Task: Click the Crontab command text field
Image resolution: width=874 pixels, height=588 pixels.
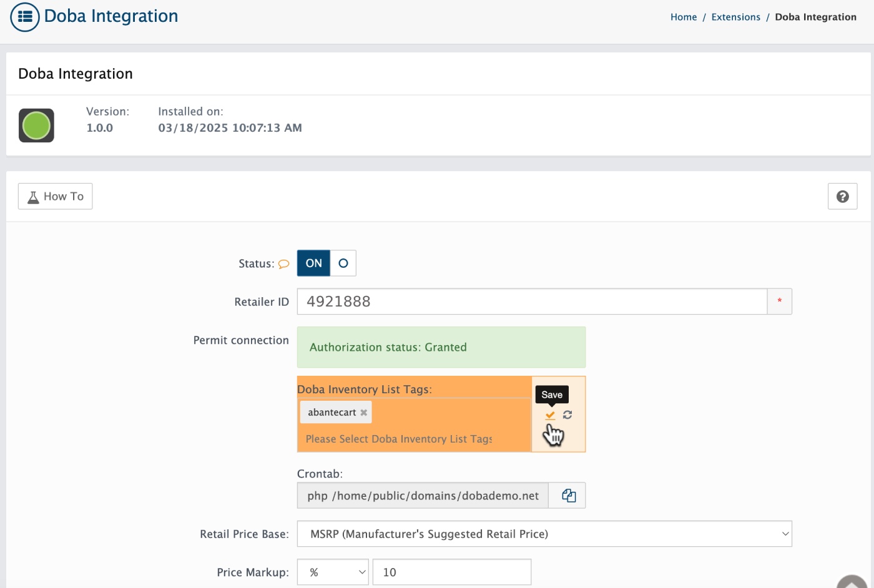Action: point(423,496)
